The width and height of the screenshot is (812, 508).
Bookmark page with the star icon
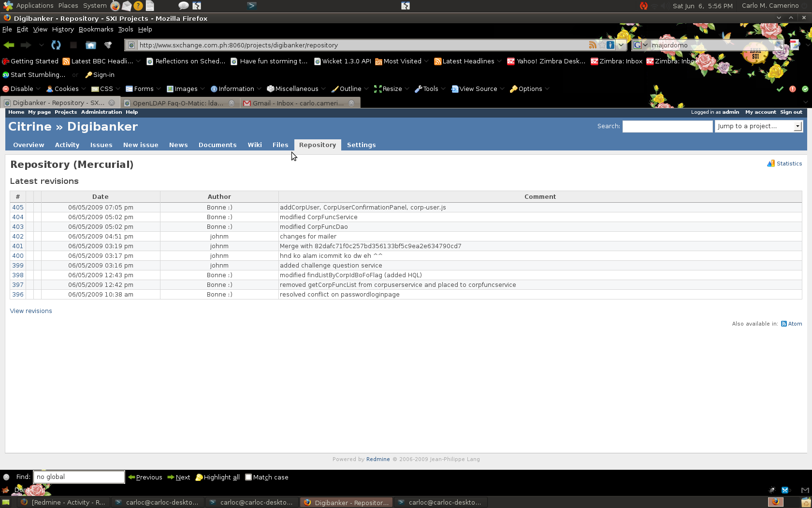601,45
